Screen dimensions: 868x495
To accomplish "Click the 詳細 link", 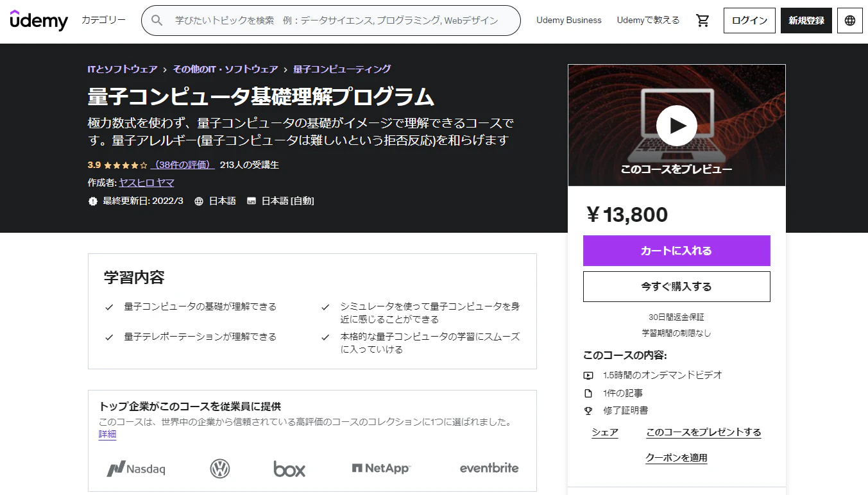I will 107,434.
